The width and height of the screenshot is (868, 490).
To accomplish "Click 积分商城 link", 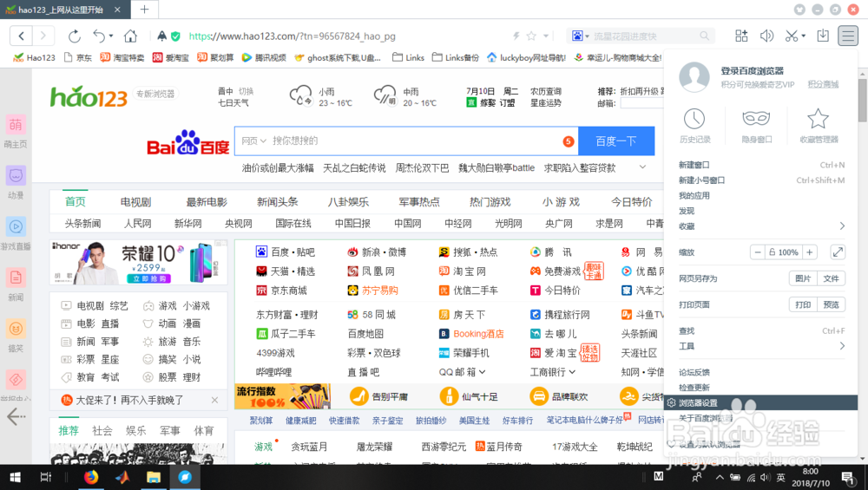I will 823,85.
